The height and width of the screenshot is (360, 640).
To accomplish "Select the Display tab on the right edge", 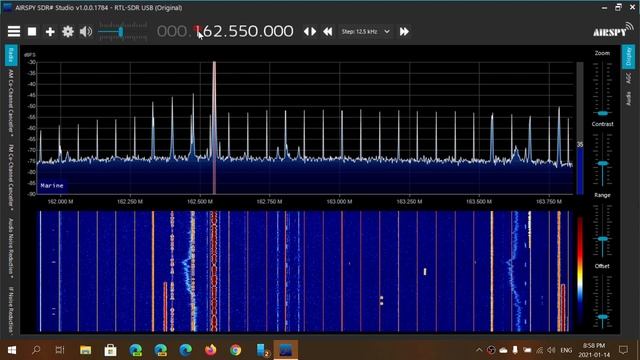I will point(629,57).
